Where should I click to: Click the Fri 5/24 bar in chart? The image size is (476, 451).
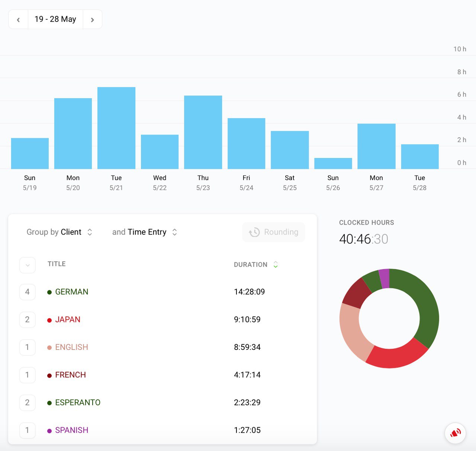(x=246, y=144)
